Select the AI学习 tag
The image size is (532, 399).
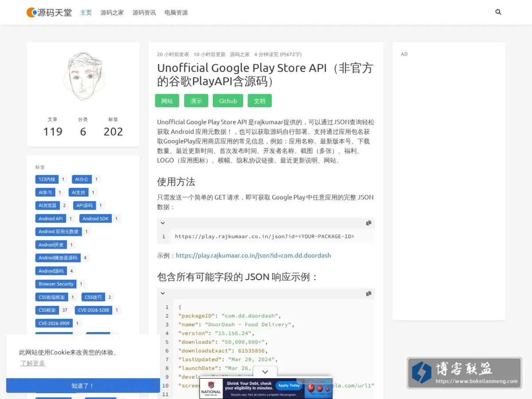coord(45,192)
